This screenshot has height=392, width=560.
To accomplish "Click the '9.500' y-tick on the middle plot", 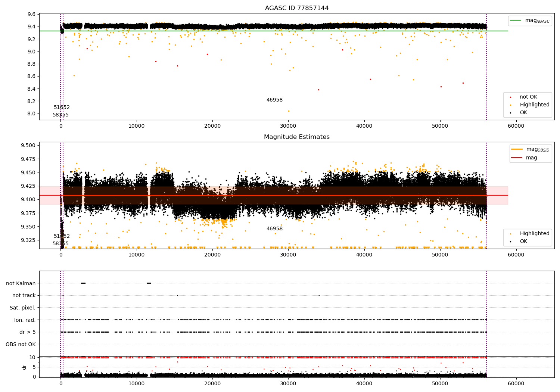I will pos(29,145).
